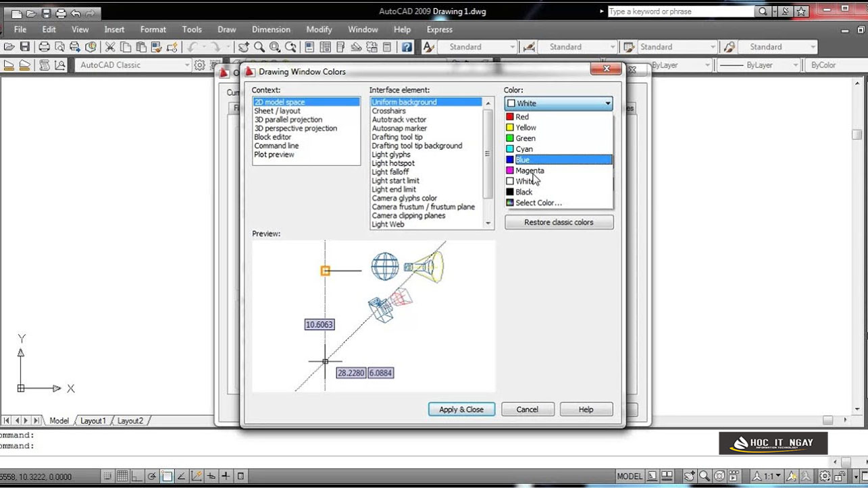This screenshot has height=488, width=868.
Task: Choose Magenta from the color list
Action: pyautogui.click(x=559, y=171)
